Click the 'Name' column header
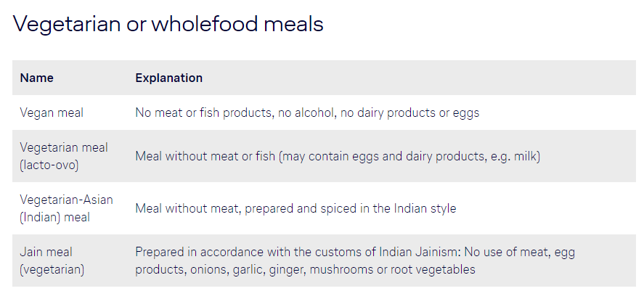The height and width of the screenshot is (291, 644). (x=36, y=78)
